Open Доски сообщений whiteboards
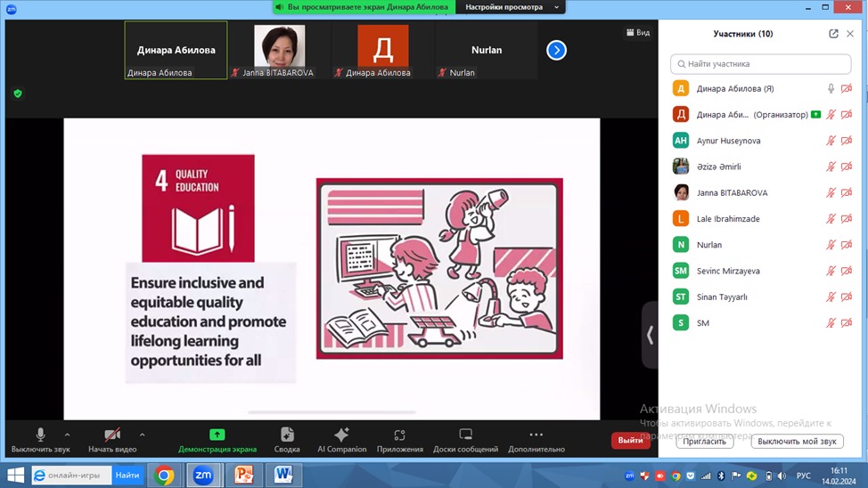The height and width of the screenshot is (488, 868). pyautogui.click(x=465, y=441)
